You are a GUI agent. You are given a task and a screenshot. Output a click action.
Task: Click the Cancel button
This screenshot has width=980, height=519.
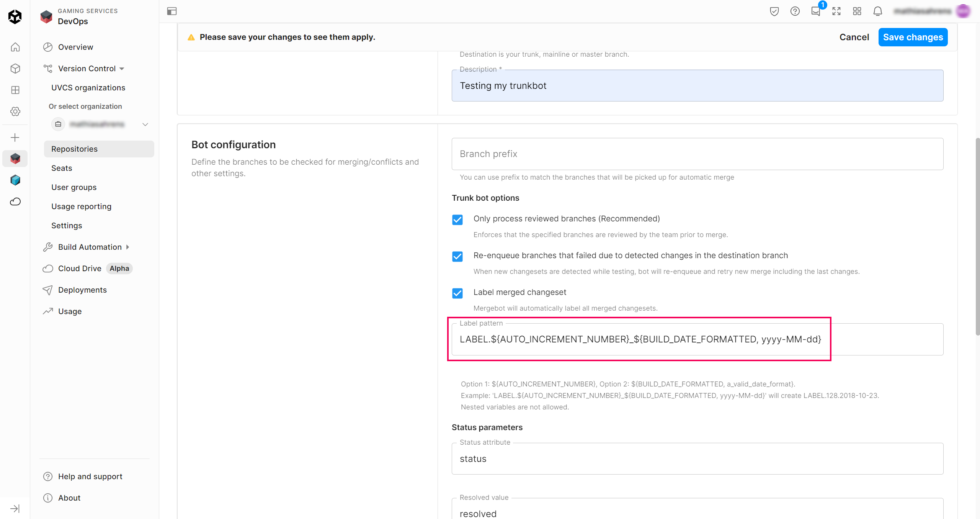point(854,37)
